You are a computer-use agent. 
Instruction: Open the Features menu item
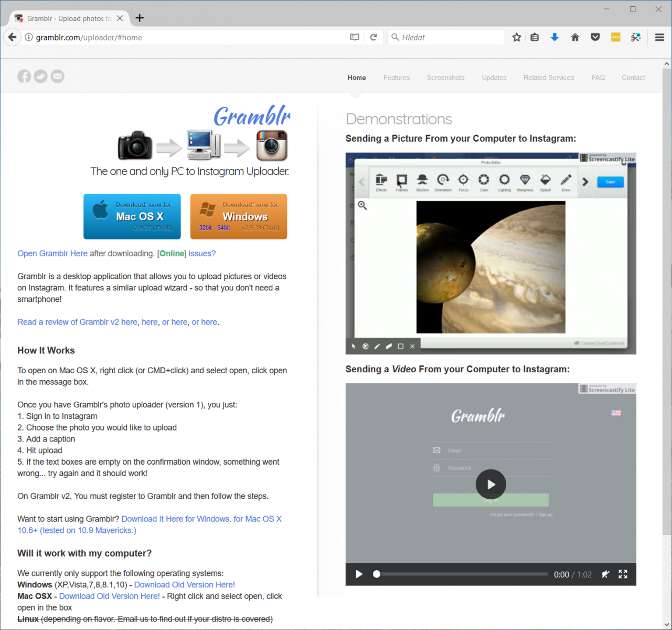pyautogui.click(x=397, y=78)
